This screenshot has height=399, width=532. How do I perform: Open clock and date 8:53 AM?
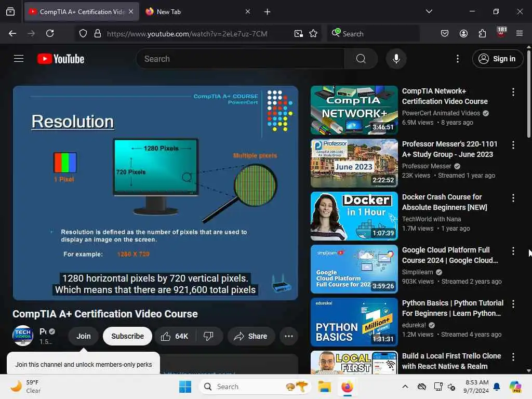[476, 387]
